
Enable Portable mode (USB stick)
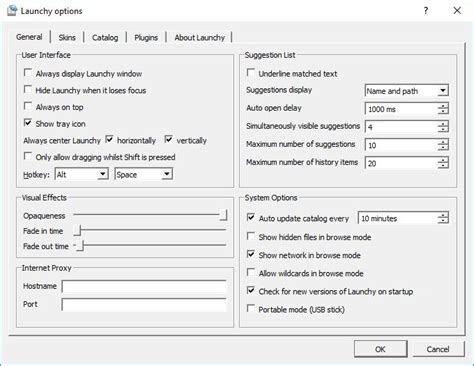[251, 308]
